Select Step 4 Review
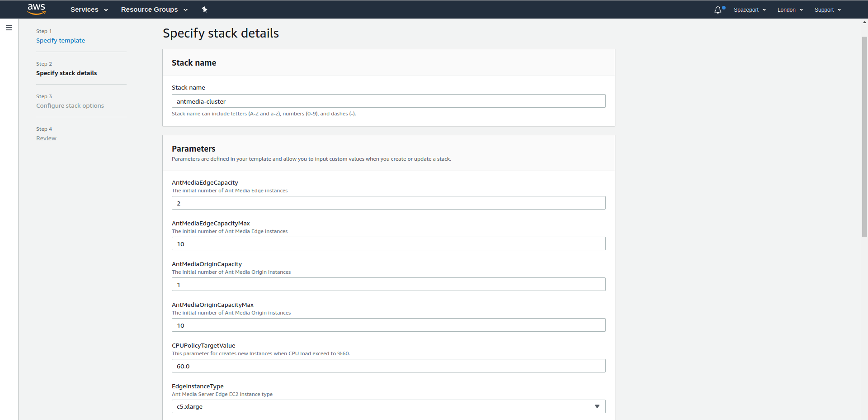The height and width of the screenshot is (420, 868). (46, 138)
